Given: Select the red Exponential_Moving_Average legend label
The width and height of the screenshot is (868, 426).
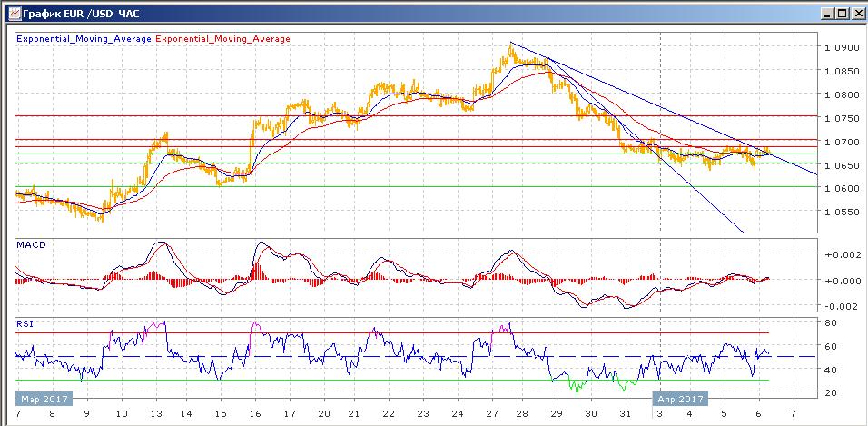Looking at the screenshot, I should tap(223, 39).
